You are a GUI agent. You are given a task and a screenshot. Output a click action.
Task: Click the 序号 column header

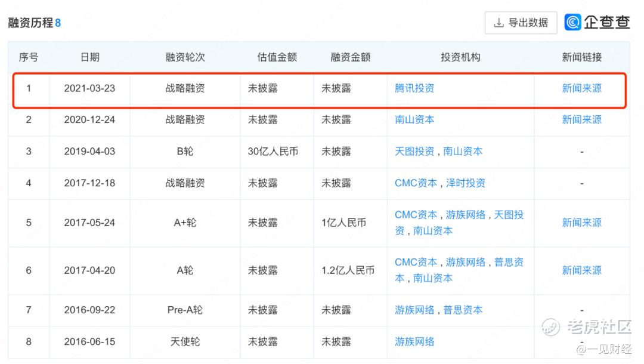pyautogui.click(x=29, y=57)
